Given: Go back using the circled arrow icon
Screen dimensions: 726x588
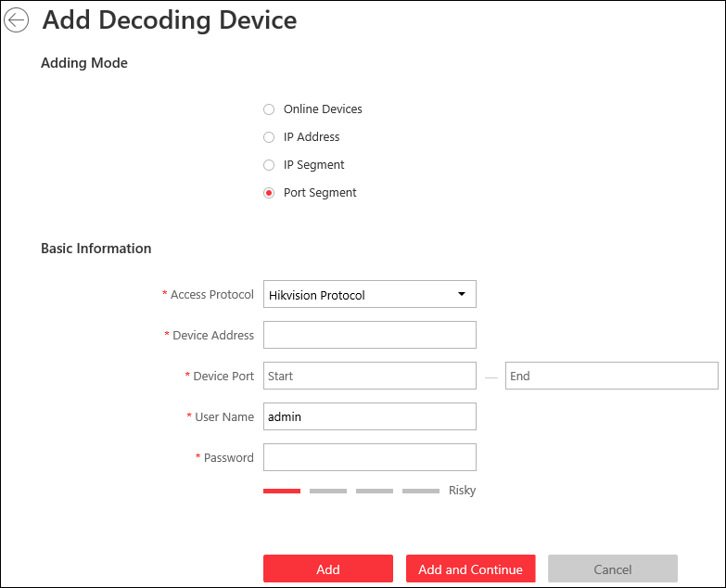Looking at the screenshot, I should [x=17, y=20].
